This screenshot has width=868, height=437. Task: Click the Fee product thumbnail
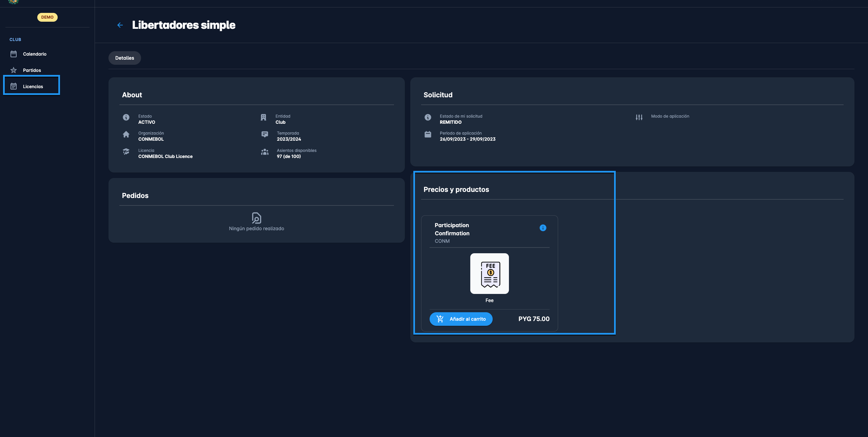pyautogui.click(x=489, y=274)
